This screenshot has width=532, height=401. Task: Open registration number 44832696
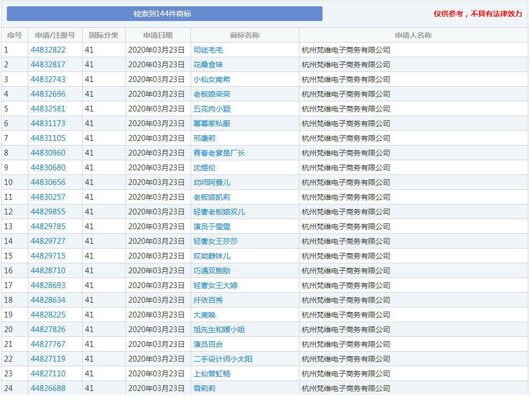(48, 94)
